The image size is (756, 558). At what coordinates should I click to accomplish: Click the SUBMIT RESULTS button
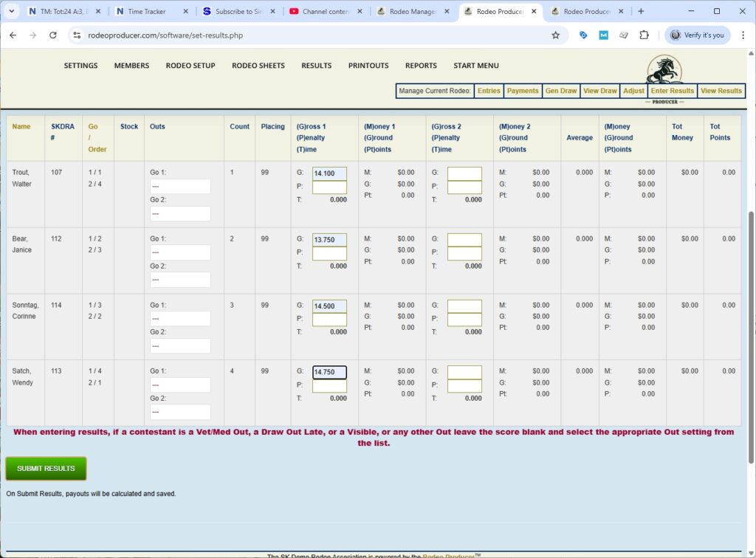click(46, 468)
